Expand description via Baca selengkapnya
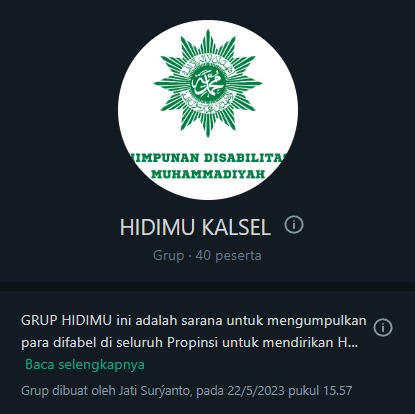The image size is (415, 414). (x=85, y=364)
